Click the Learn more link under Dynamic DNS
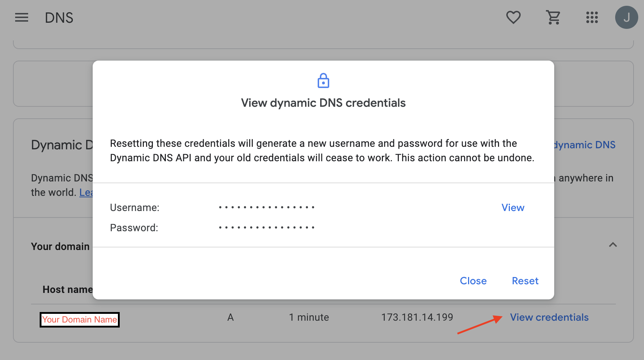The image size is (644, 360). (87, 192)
